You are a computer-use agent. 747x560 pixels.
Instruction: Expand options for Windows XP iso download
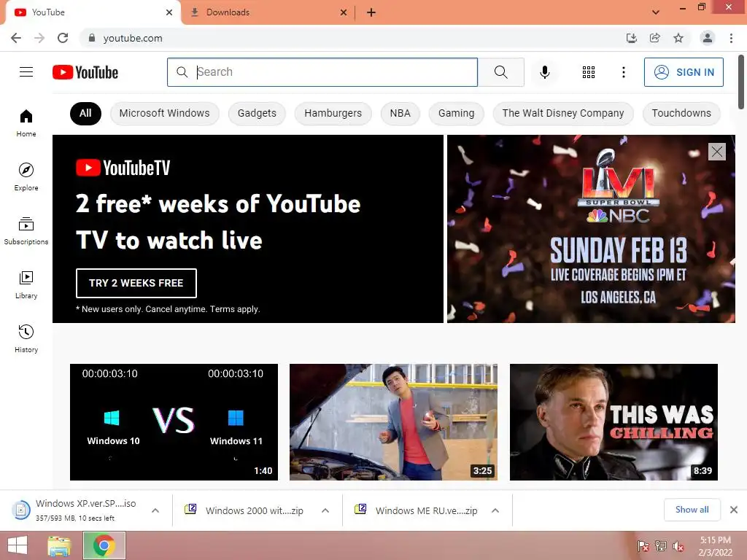[x=155, y=510]
